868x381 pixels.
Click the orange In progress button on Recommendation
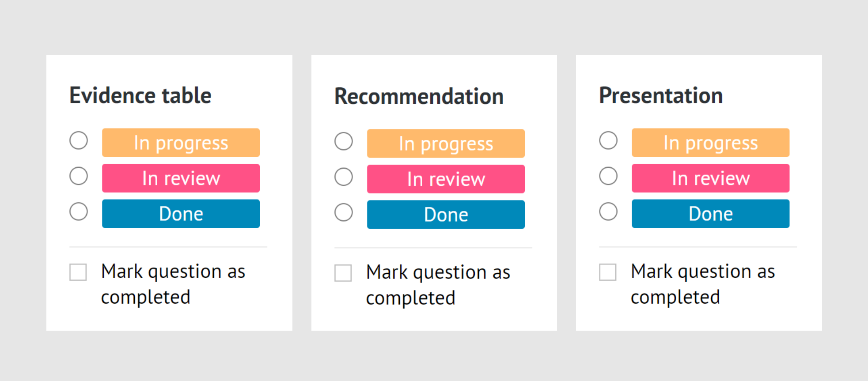coord(446,143)
